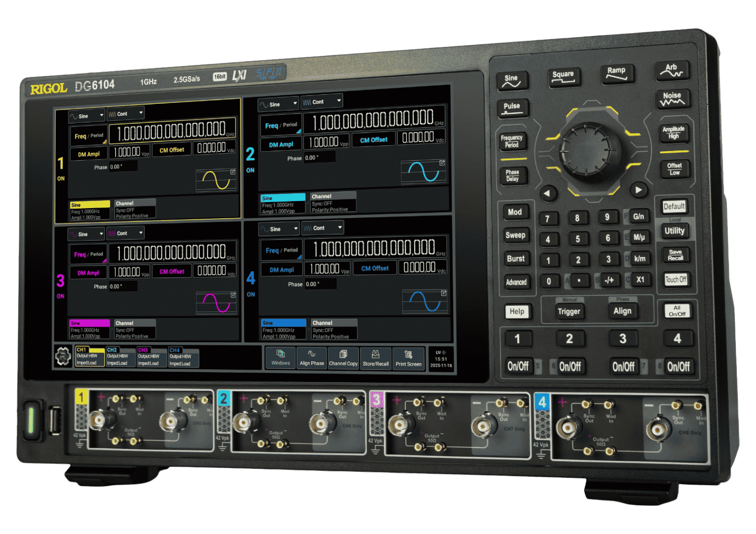Click the Align key
The width and height of the screenshot is (756, 534).
point(622,311)
